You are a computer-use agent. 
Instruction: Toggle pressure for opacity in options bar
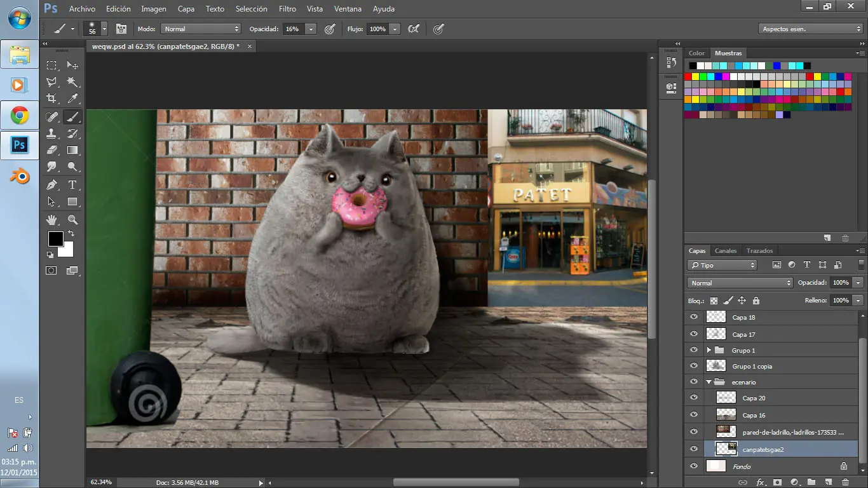point(330,29)
